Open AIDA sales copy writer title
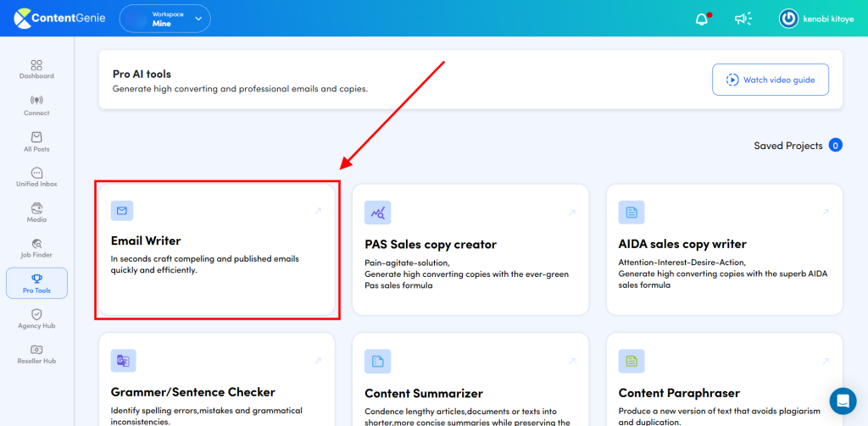Screen dimensions: 868x426 coord(682,244)
